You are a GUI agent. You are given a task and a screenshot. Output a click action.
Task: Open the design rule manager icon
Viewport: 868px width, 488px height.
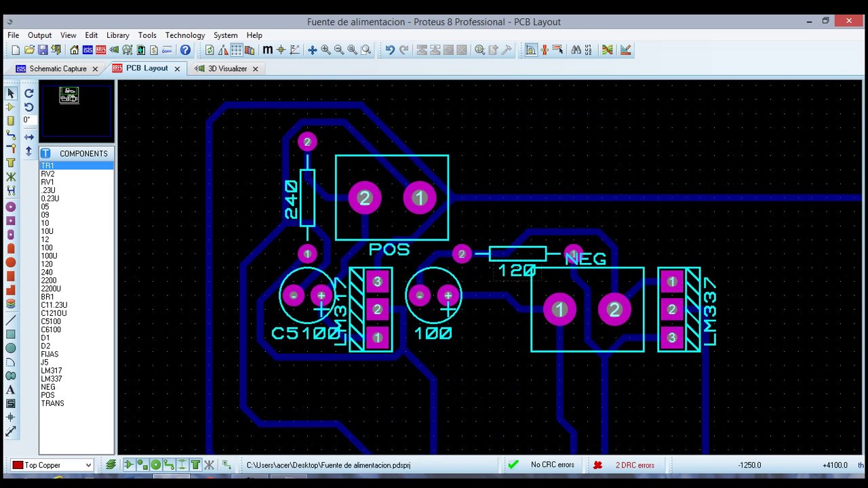click(x=625, y=50)
